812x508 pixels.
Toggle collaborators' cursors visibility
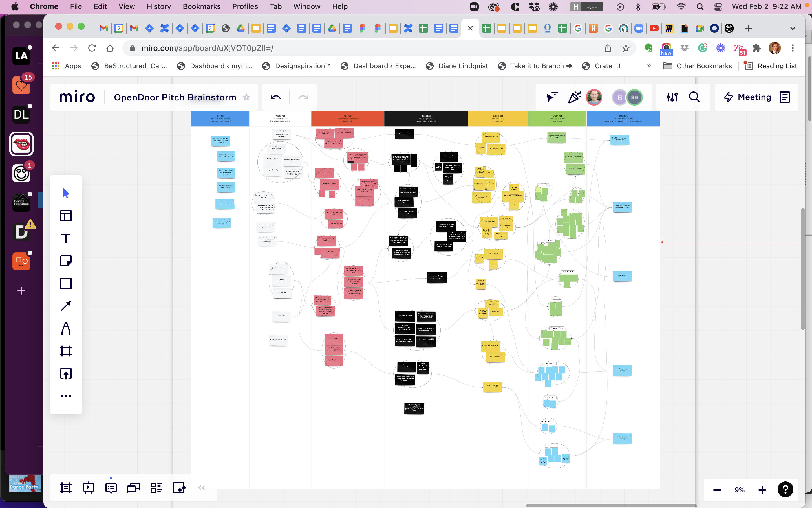coord(552,97)
